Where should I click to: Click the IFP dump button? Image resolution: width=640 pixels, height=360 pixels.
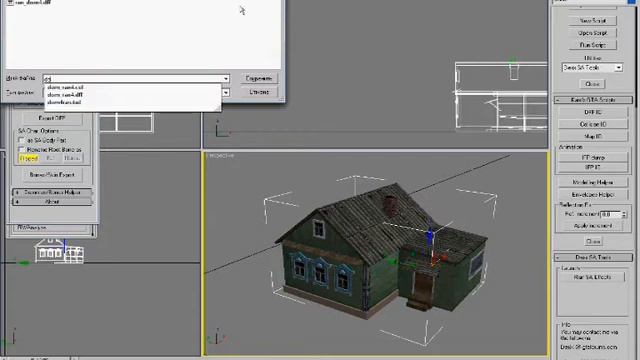pos(593,157)
